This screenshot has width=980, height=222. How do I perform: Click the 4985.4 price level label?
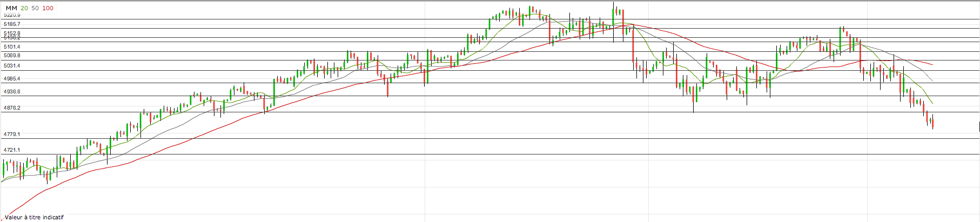click(x=12, y=79)
